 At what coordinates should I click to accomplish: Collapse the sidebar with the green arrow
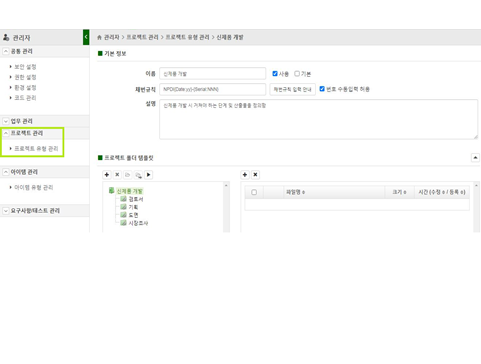click(86, 37)
